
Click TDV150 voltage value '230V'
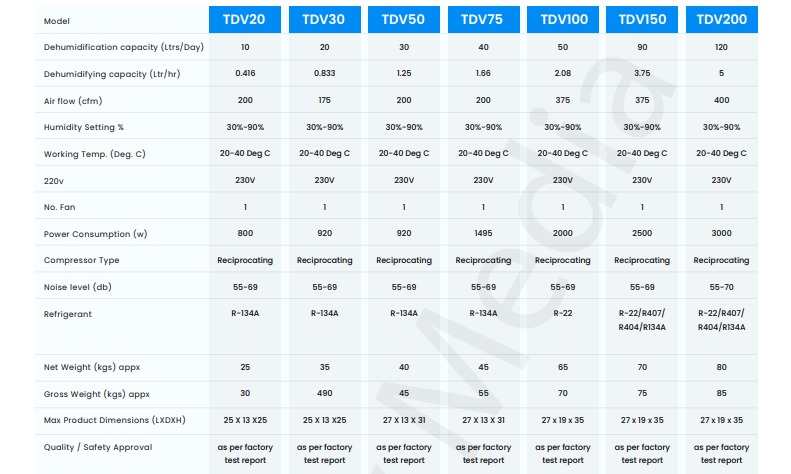tap(642, 180)
